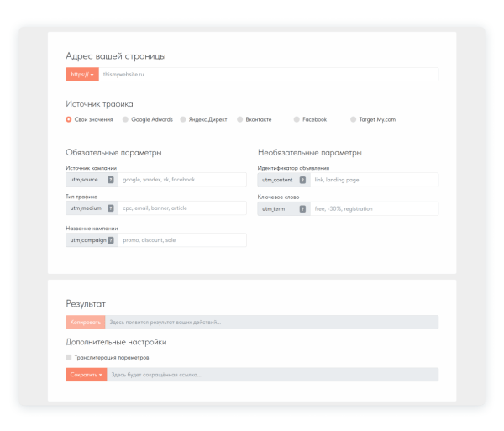Image resolution: width=504 pixels, height=431 pixels.
Task: Select Google Adwords traffic source
Action: tap(126, 119)
